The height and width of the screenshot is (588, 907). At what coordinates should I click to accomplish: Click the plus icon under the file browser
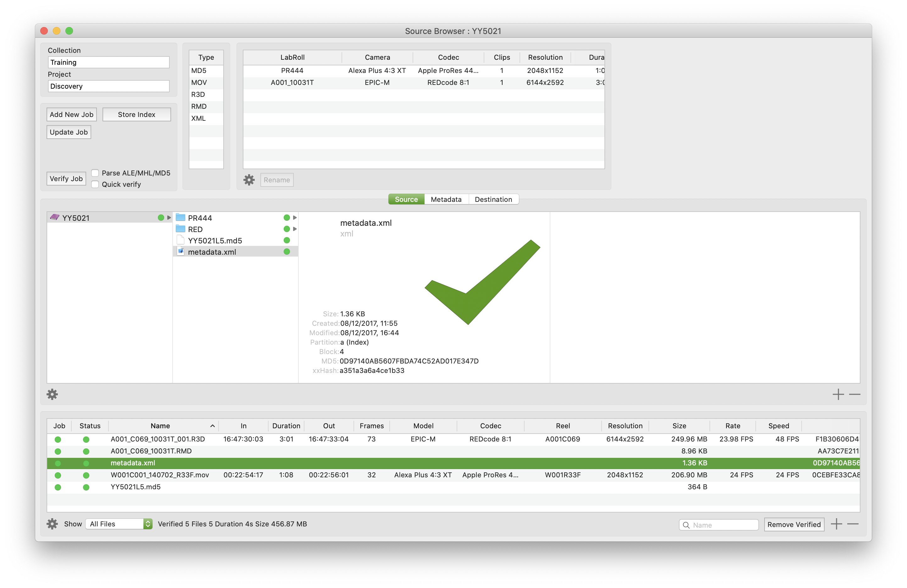coord(838,394)
